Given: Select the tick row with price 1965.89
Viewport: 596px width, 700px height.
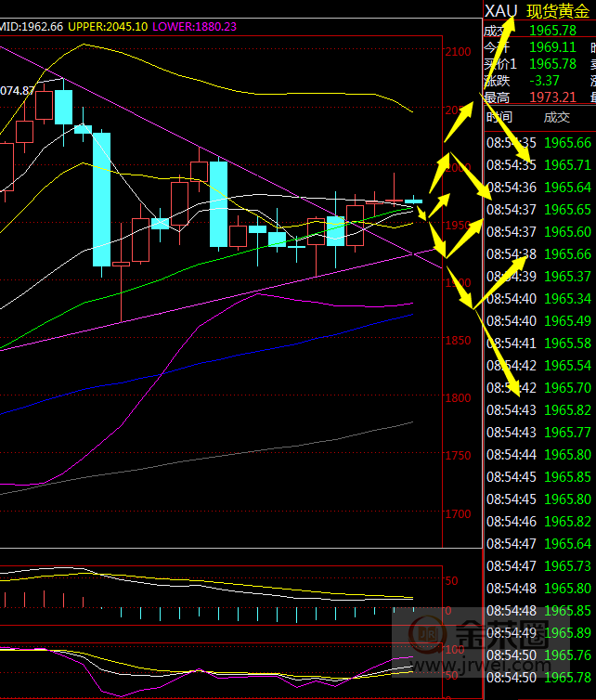Looking at the screenshot, I should click(538, 632).
